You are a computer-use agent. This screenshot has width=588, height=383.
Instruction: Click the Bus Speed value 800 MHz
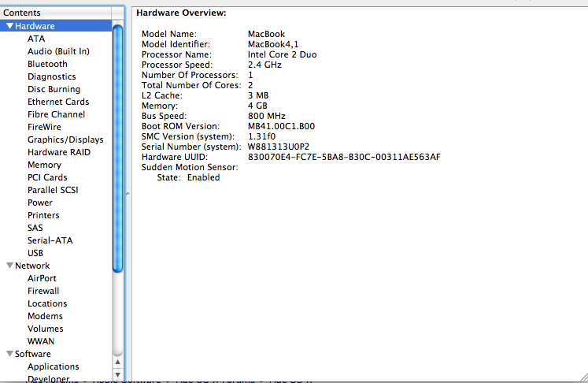pyautogui.click(x=266, y=116)
